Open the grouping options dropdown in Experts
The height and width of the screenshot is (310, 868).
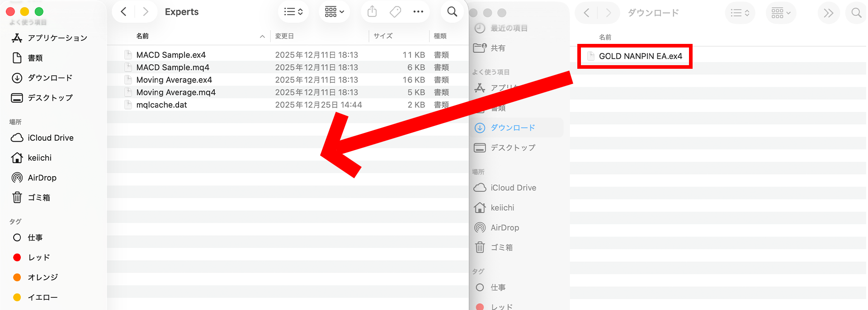coord(334,12)
